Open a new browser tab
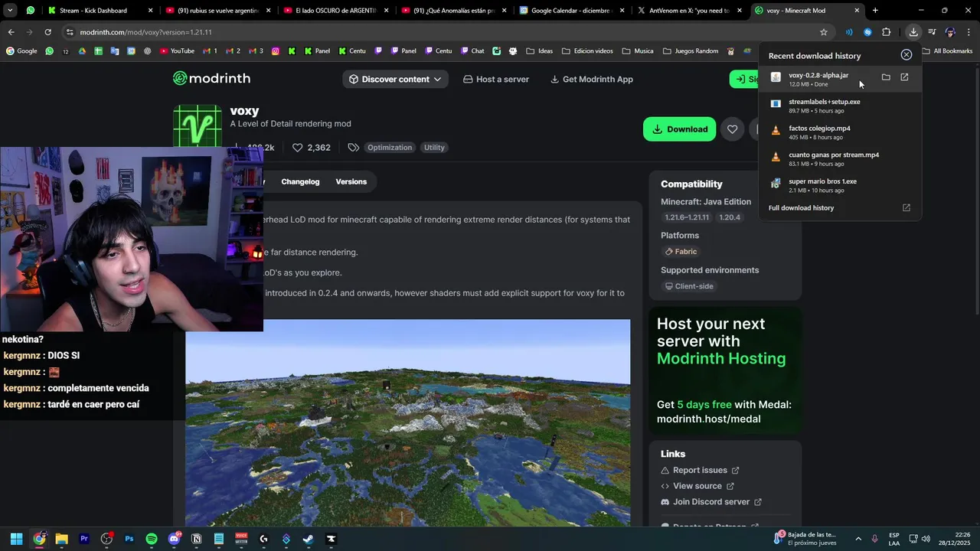Viewport: 980px width, 551px height. coord(875,11)
